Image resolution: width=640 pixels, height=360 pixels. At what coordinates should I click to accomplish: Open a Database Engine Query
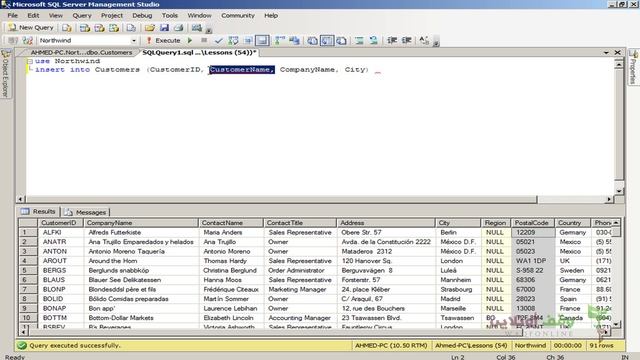[67, 28]
